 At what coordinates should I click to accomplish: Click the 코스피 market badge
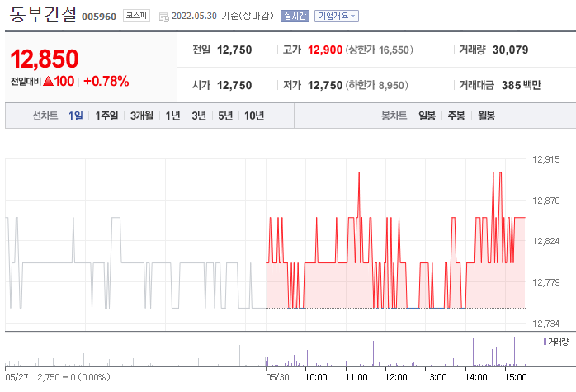(136, 16)
